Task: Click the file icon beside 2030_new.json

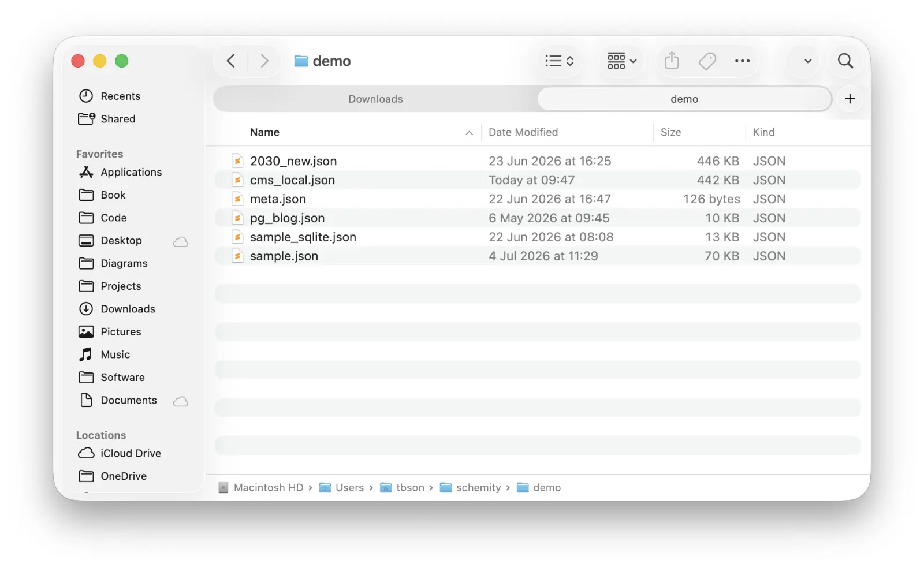Action: pyautogui.click(x=237, y=161)
